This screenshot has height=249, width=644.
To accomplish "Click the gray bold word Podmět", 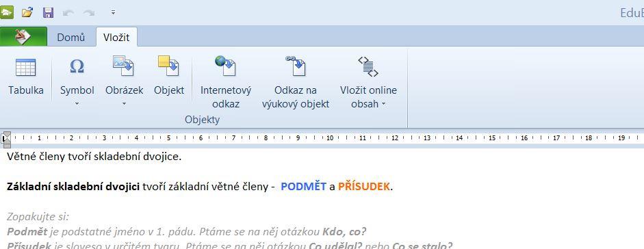I will [27, 232].
